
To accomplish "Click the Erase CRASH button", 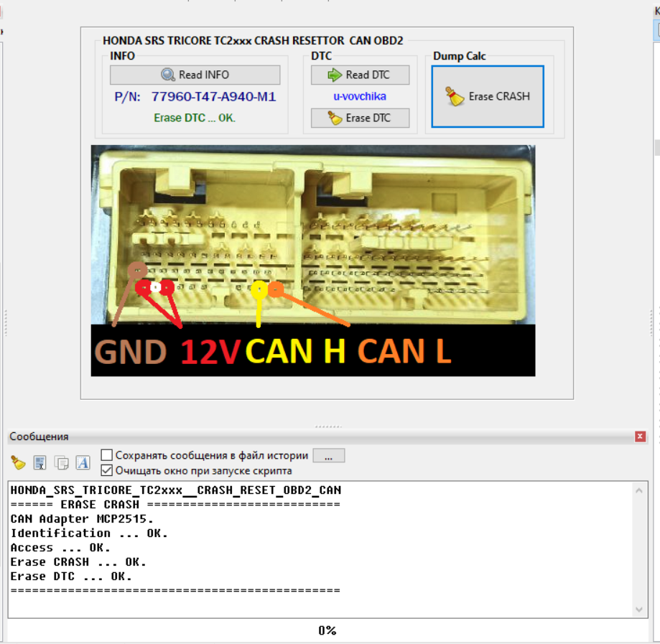I will click(x=488, y=96).
